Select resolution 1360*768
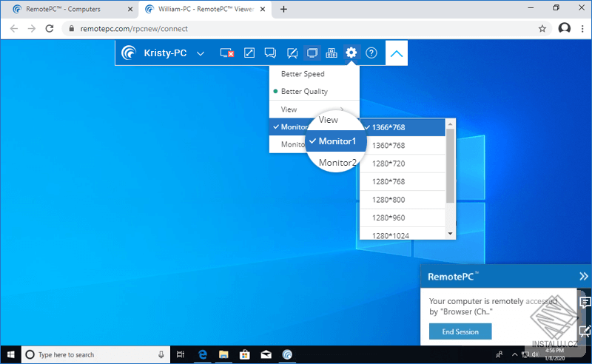Image resolution: width=592 pixels, height=364 pixels. pyautogui.click(x=403, y=145)
